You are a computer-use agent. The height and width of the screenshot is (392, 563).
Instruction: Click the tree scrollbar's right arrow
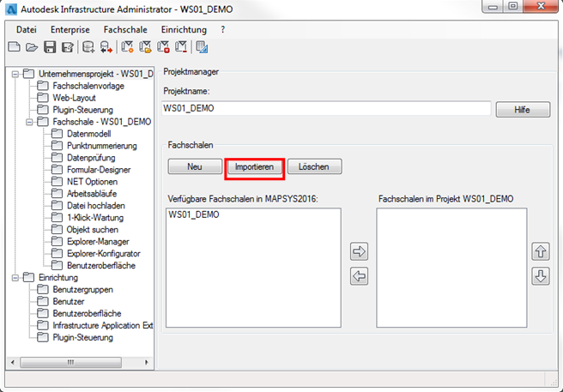(147, 362)
